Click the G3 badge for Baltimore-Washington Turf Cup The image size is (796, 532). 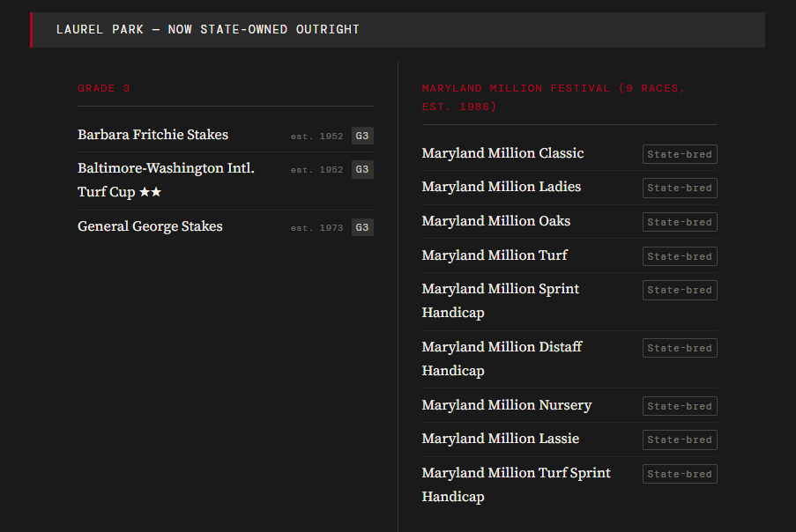coord(362,169)
